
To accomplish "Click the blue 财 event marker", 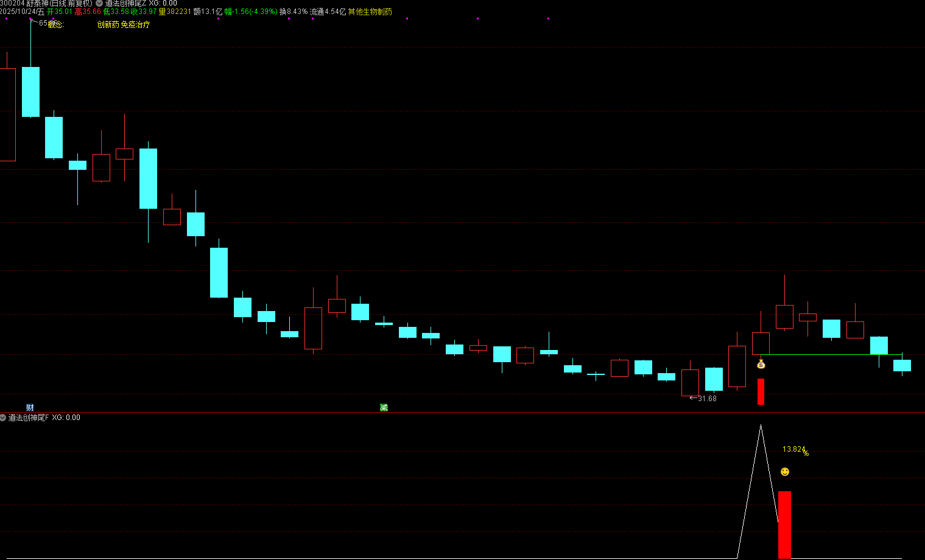I will [30, 407].
